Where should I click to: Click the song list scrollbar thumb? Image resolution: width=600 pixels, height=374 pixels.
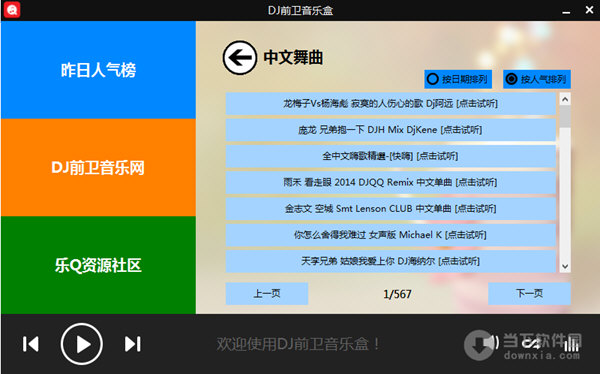[x=565, y=117]
